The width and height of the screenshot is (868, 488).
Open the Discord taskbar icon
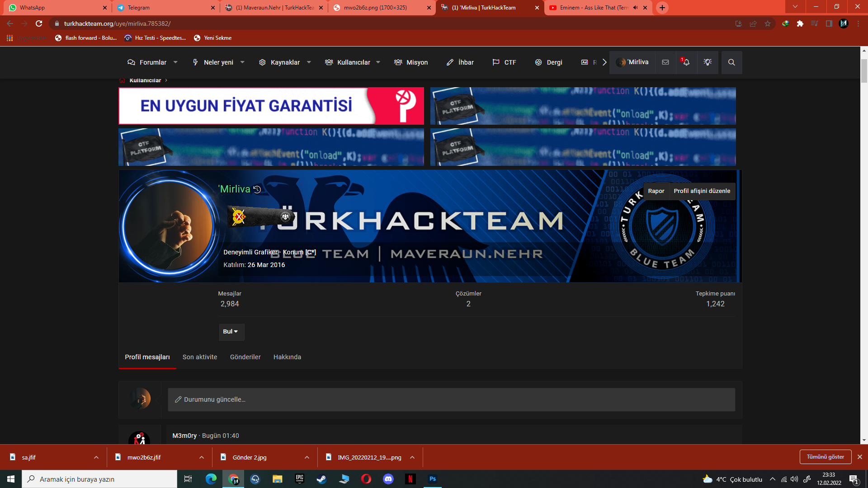pos(388,479)
